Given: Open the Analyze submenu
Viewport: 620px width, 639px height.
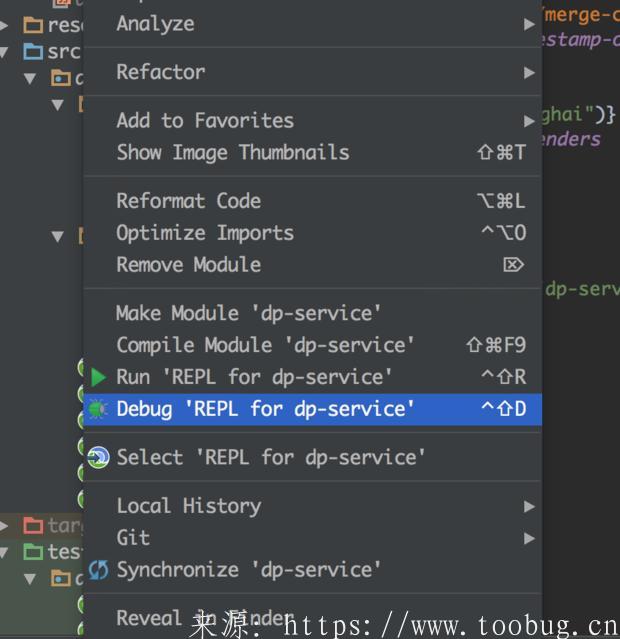Looking at the screenshot, I should [313, 24].
